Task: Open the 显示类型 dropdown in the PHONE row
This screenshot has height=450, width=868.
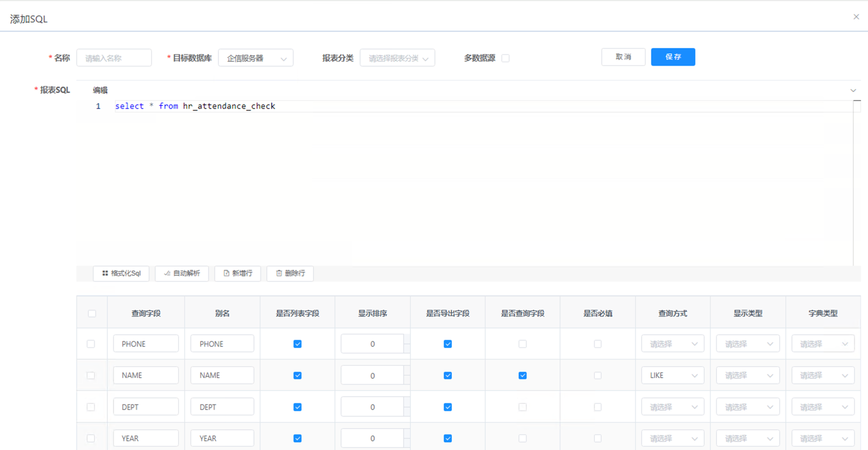Action: tap(748, 343)
